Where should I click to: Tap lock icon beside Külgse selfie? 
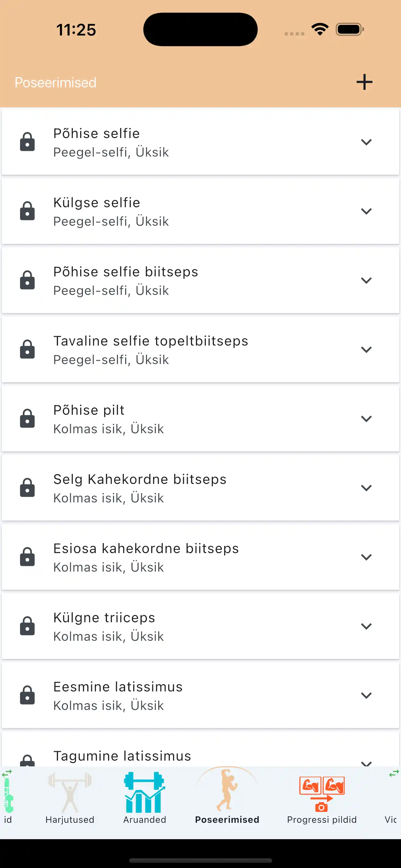tap(27, 211)
